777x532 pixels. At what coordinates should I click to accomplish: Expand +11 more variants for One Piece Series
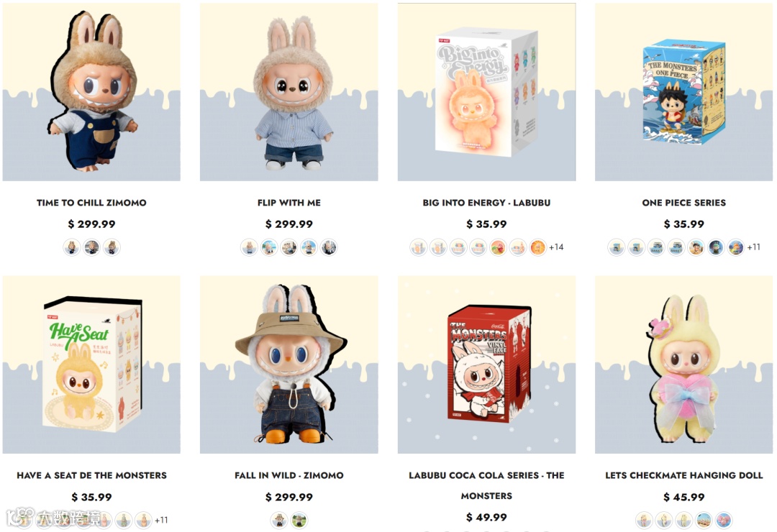click(754, 247)
